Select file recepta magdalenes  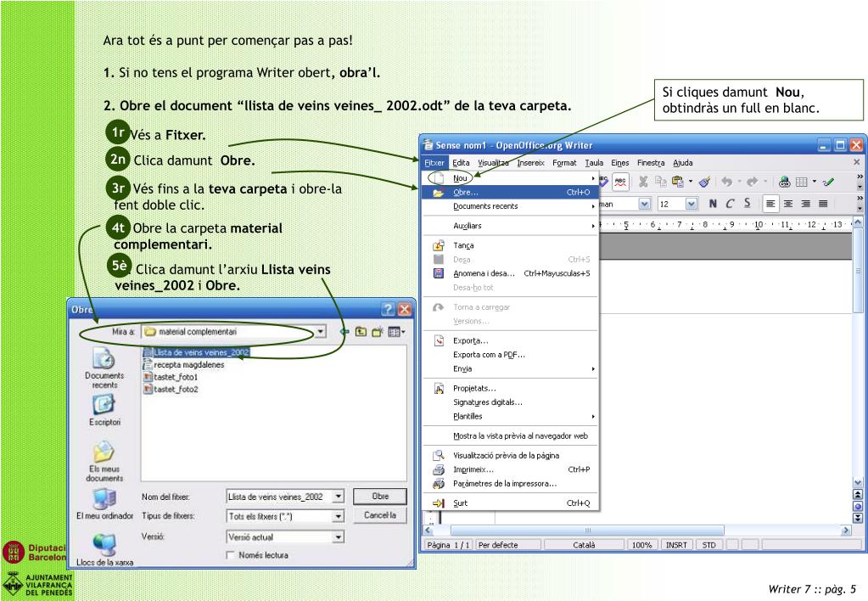coord(184,364)
